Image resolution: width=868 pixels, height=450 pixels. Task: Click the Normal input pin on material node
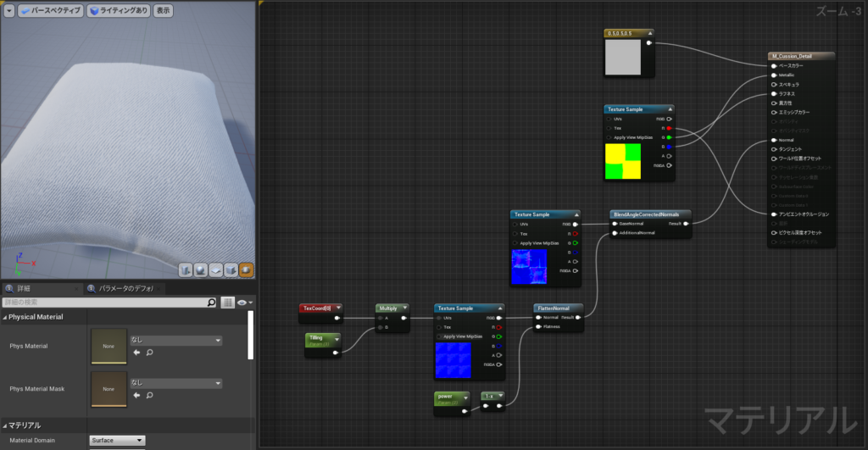pos(774,140)
